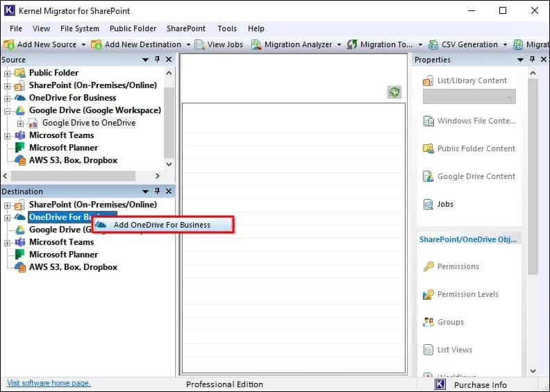Image resolution: width=550 pixels, height=392 pixels.
Task: Click List/Library Content icon in Properties
Action: (428, 81)
